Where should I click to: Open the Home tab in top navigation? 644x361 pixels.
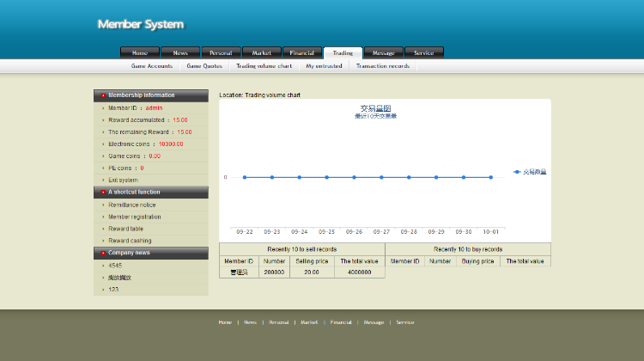tap(139, 53)
